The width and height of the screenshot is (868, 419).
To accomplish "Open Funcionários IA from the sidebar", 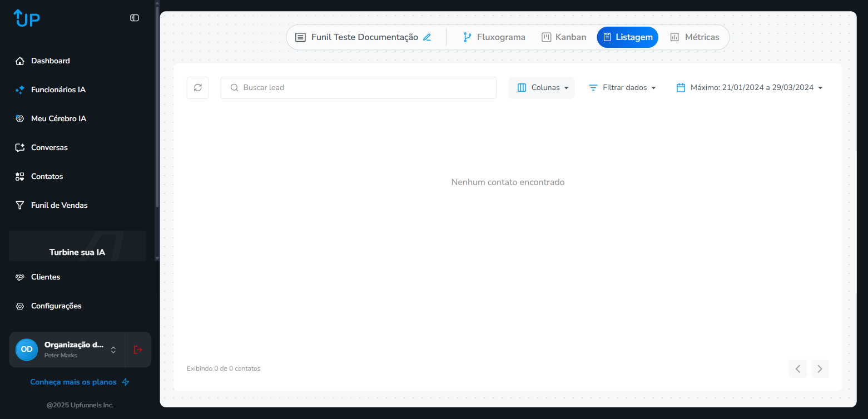I will coord(58,89).
